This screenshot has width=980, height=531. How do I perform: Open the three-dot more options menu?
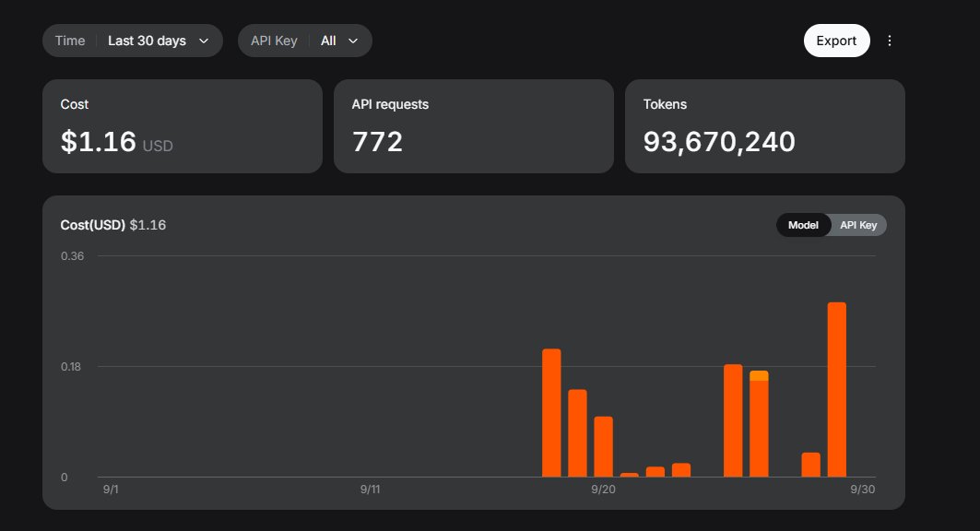point(890,41)
